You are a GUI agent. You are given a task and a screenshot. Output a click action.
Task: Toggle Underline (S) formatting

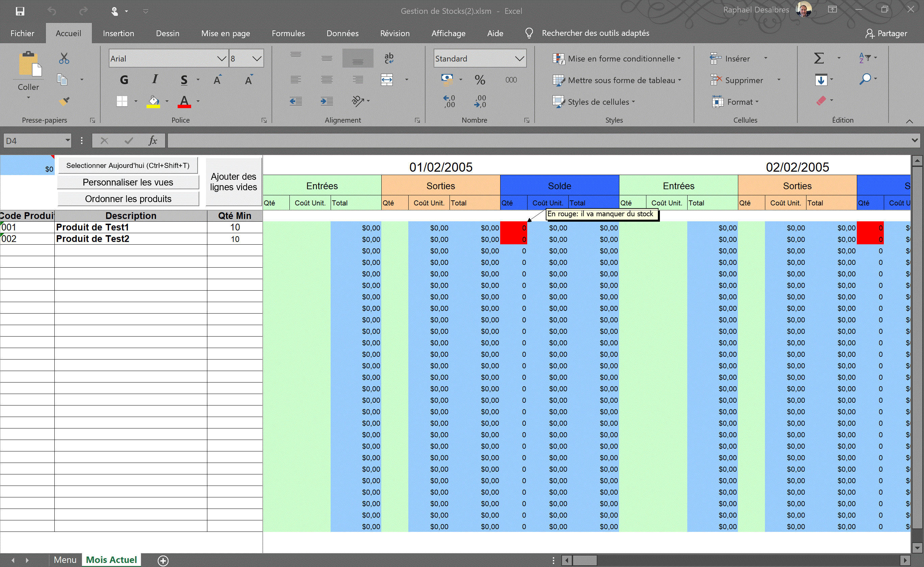pyautogui.click(x=184, y=79)
